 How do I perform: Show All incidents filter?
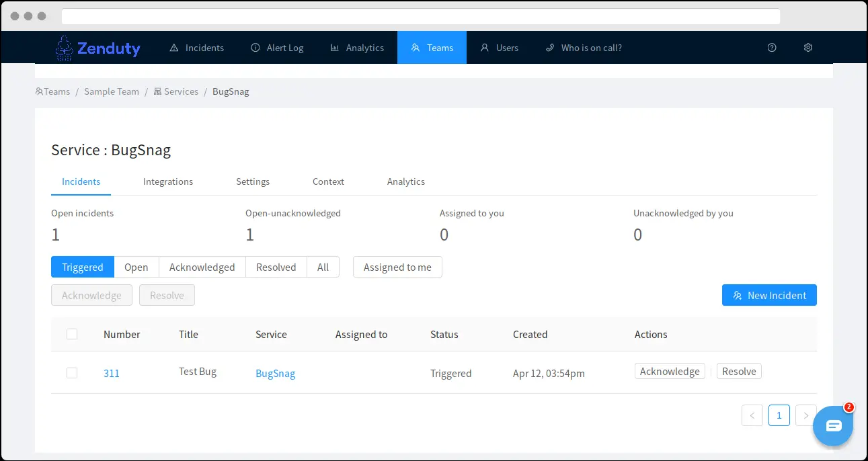323,267
